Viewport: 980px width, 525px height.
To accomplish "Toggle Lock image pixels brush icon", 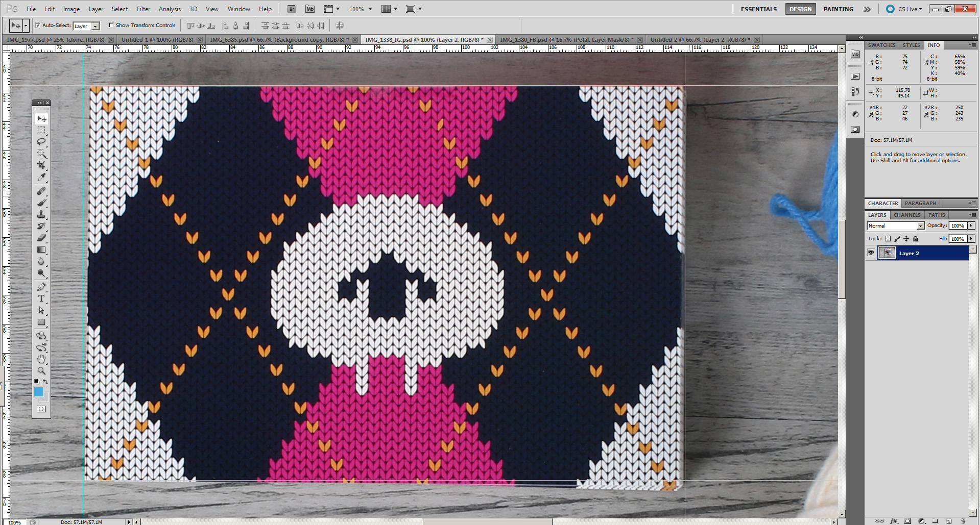I will pos(897,239).
